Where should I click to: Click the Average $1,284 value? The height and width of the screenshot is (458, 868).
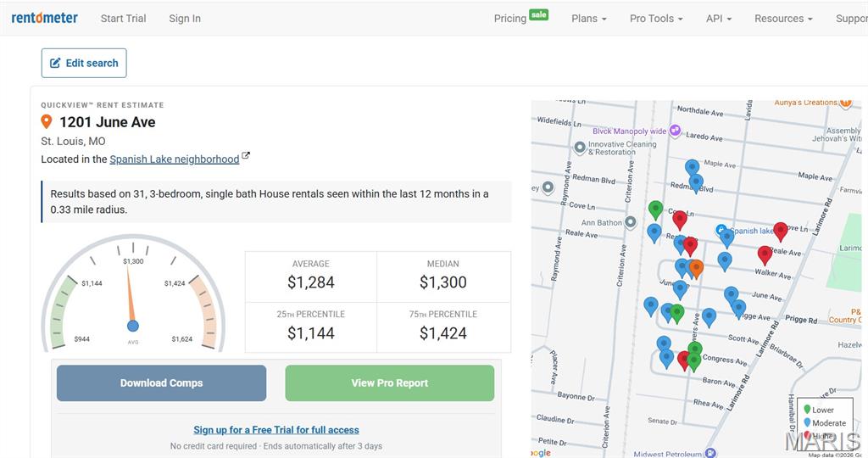tap(310, 282)
